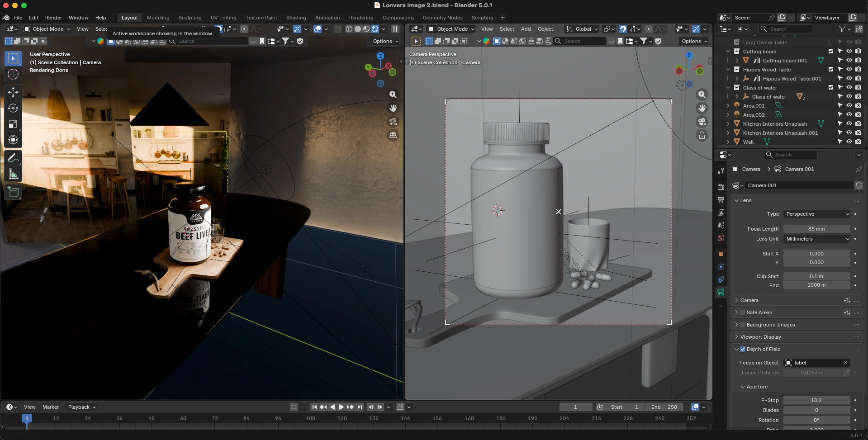Open the Render menu
Screen dimensions: 868x440
tap(53, 18)
